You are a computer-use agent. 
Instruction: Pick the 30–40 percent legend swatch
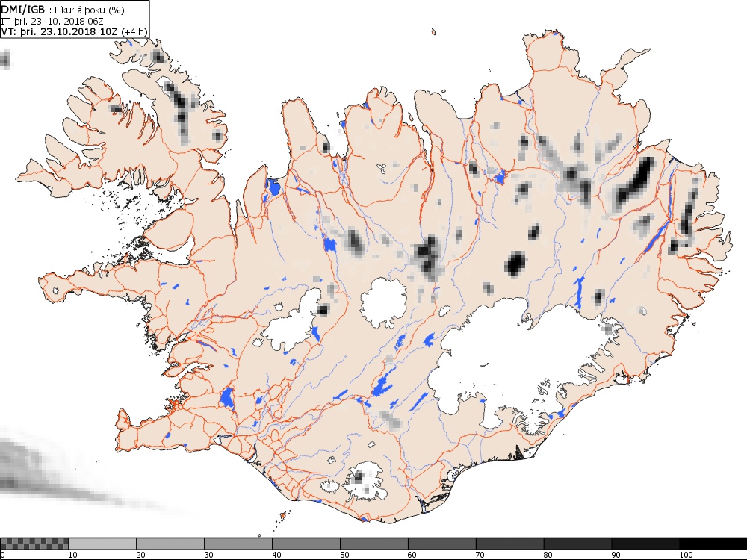point(238,544)
